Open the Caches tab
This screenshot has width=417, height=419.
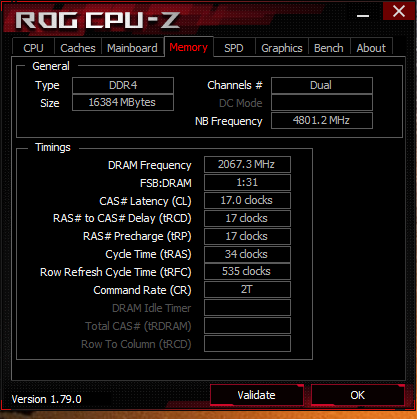78,48
